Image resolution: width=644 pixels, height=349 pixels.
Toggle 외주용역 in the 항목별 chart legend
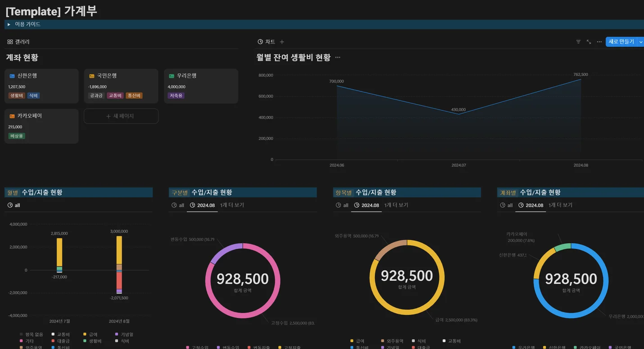392,341
